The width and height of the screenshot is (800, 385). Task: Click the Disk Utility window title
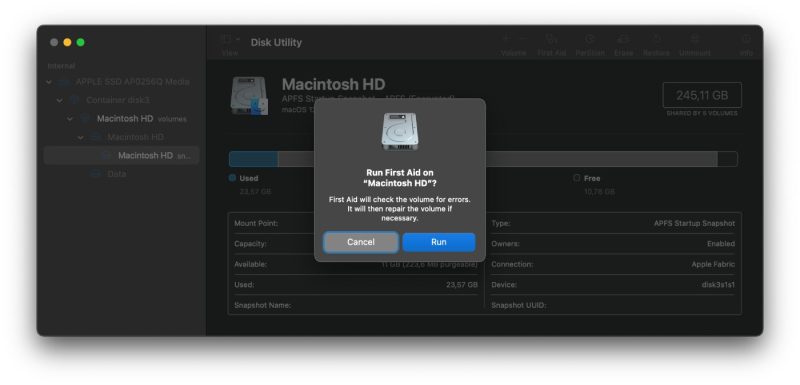tap(276, 42)
